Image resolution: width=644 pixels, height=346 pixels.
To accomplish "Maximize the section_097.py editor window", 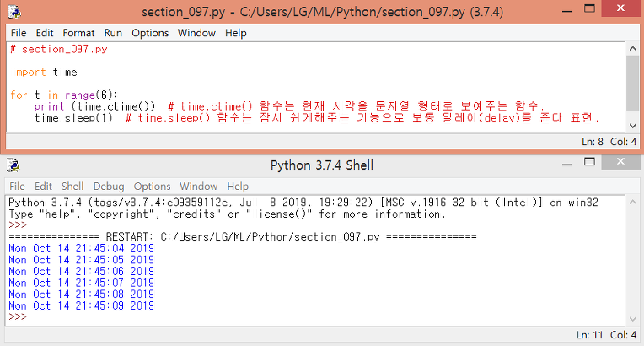I will 589,8.
